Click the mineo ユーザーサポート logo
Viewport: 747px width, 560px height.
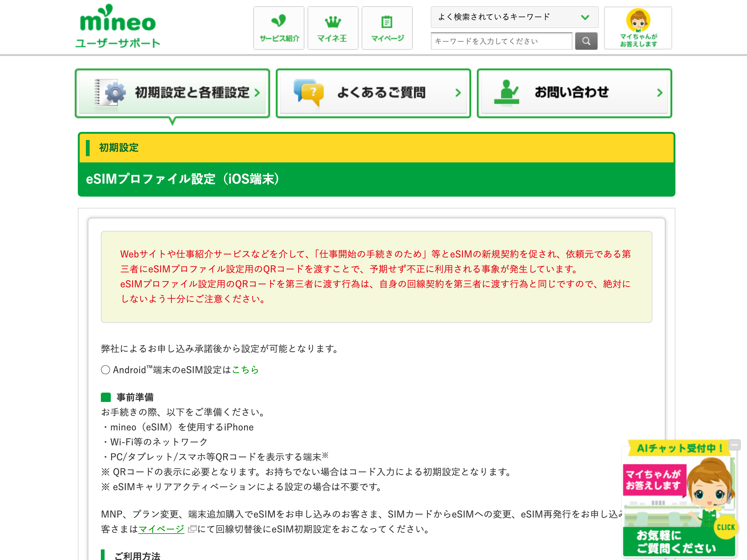(118, 26)
